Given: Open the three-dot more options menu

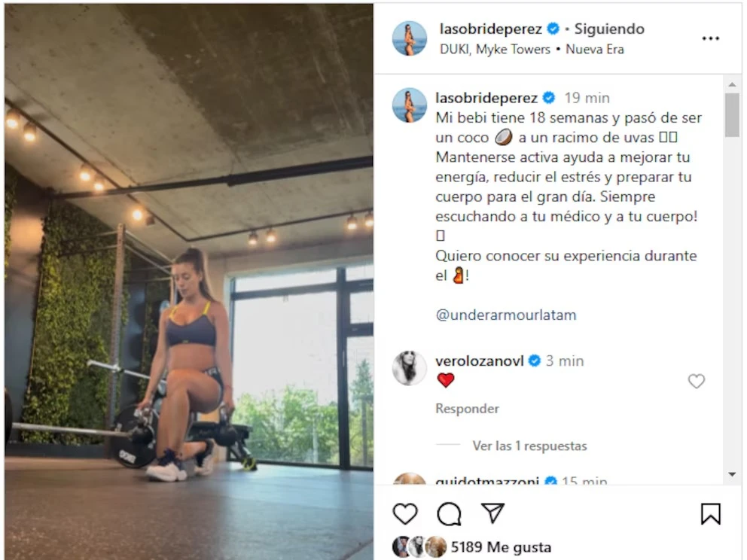Looking at the screenshot, I should (710, 38).
